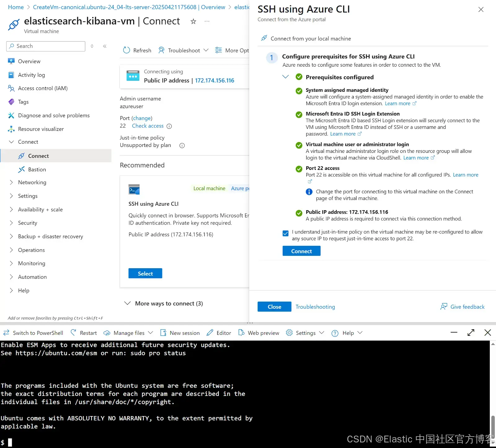Screen dimensions: 496x448
Task: Click the Cloud Shell terminal prompt
Action: pyautogui.click(x=6, y=442)
